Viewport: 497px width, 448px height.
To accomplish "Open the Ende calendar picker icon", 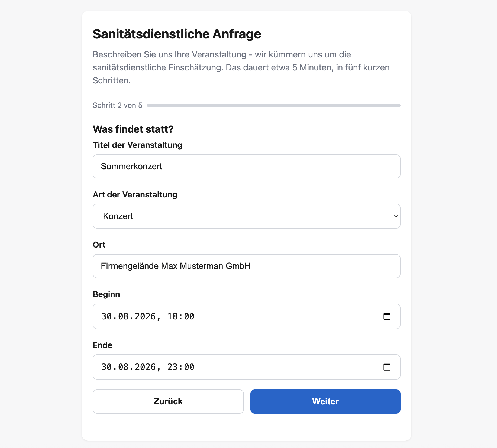I will pyautogui.click(x=387, y=367).
